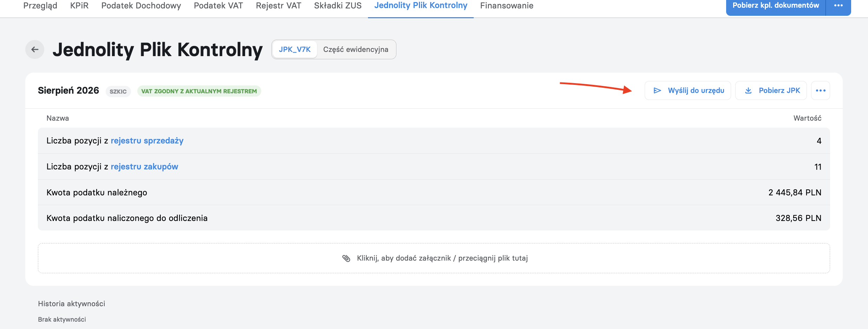Open the three-dot menu beside Pobierz kpl. dokumentów

[x=839, y=6]
